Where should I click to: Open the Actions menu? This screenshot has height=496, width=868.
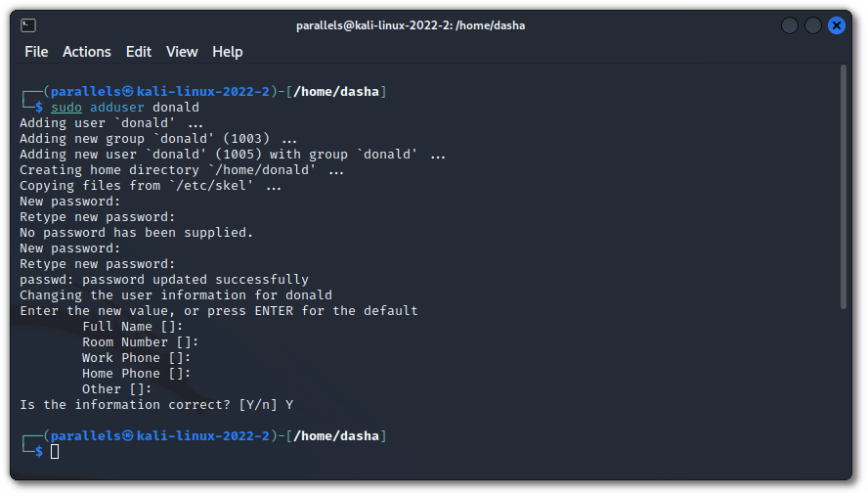coord(87,52)
